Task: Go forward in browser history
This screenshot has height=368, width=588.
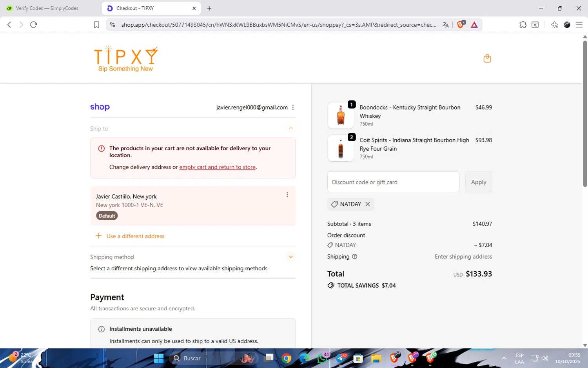Action: pos(21,25)
